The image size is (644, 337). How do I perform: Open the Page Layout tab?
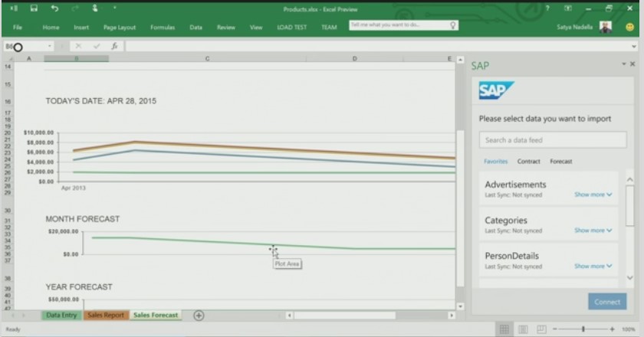pos(120,27)
